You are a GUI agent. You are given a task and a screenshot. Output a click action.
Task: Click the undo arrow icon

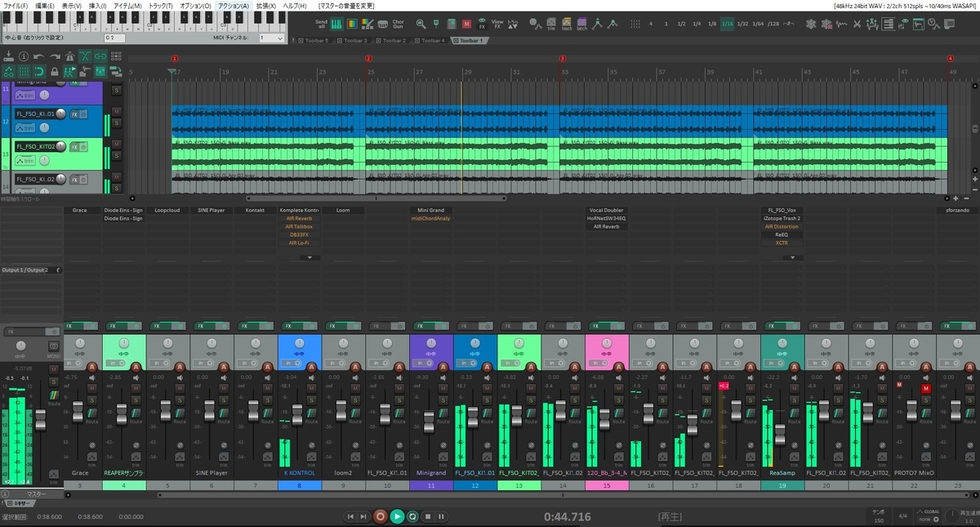click(38, 56)
